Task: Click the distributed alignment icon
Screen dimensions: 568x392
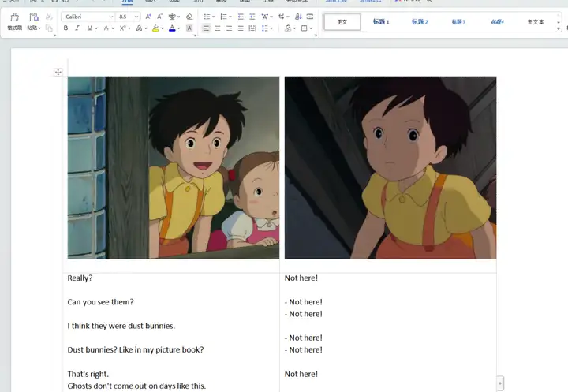Action: click(x=252, y=28)
